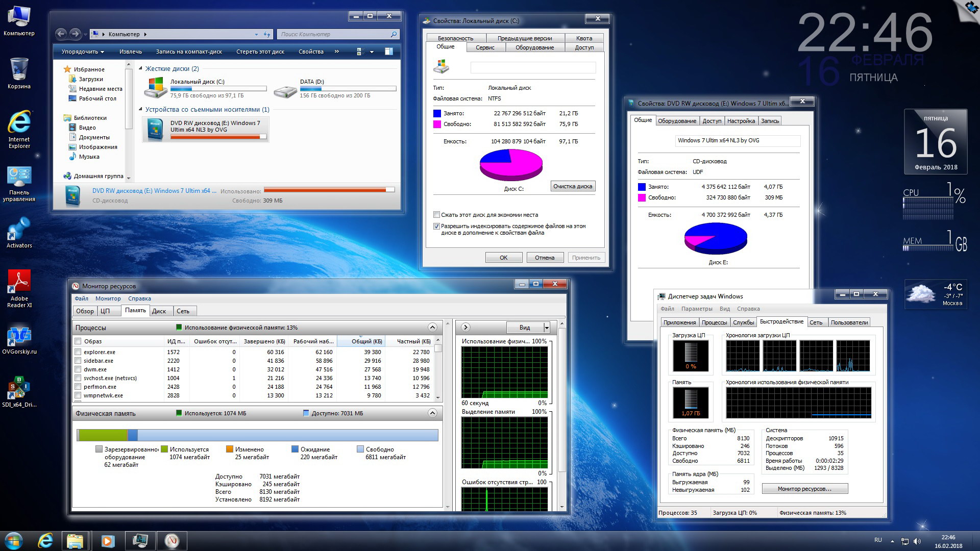980x551 pixels.
Task: Open the Activators desktop shortcut
Action: coord(19,230)
